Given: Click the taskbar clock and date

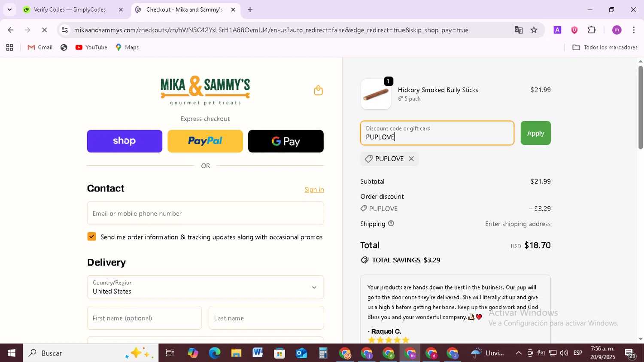Looking at the screenshot, I should click(602, 353).
